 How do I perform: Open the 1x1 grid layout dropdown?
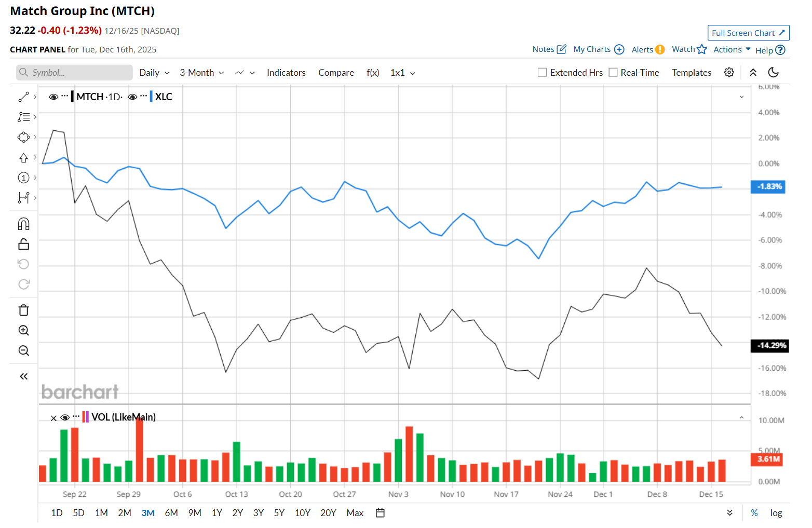[x=403, y=73]
